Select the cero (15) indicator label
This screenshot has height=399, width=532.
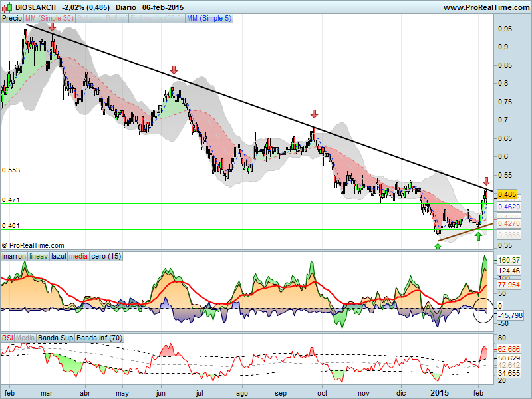point(106,257)
